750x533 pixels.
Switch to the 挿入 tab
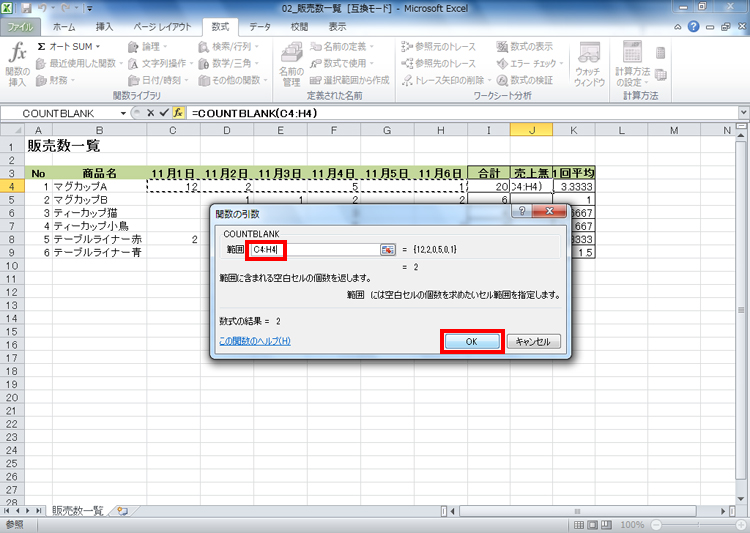click(x=104, y=27)
